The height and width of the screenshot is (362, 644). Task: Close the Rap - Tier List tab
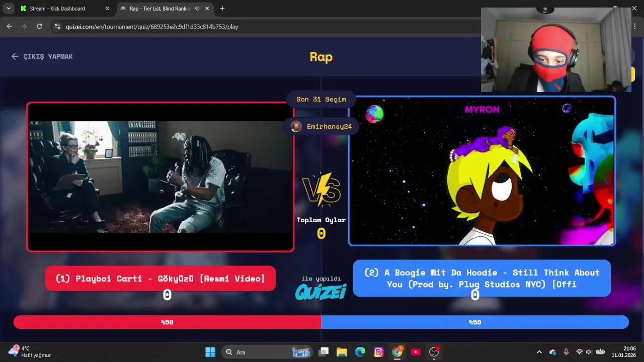[x=207, y=9]
